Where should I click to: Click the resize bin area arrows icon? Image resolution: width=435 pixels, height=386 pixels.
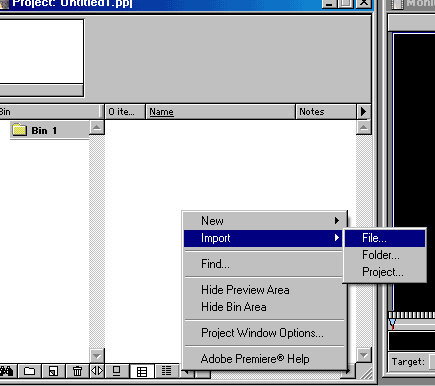pos(97,371)
